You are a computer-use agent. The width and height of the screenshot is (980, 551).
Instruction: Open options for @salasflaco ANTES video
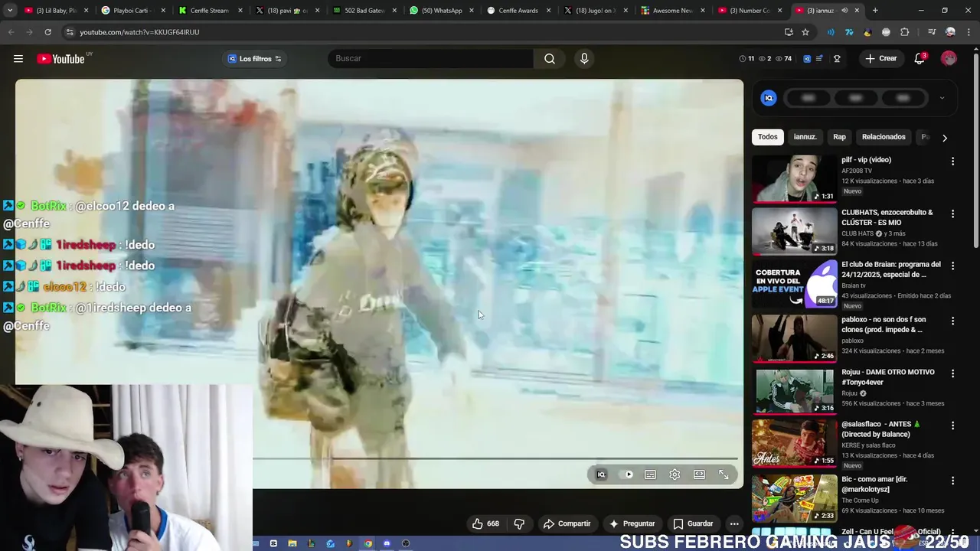tap(952, 425)
